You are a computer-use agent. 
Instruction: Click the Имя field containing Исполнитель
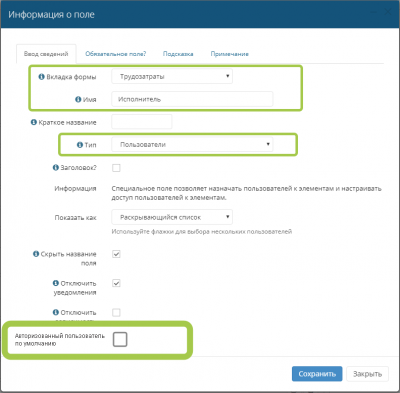pyautogui.click(x=192, y=99)
